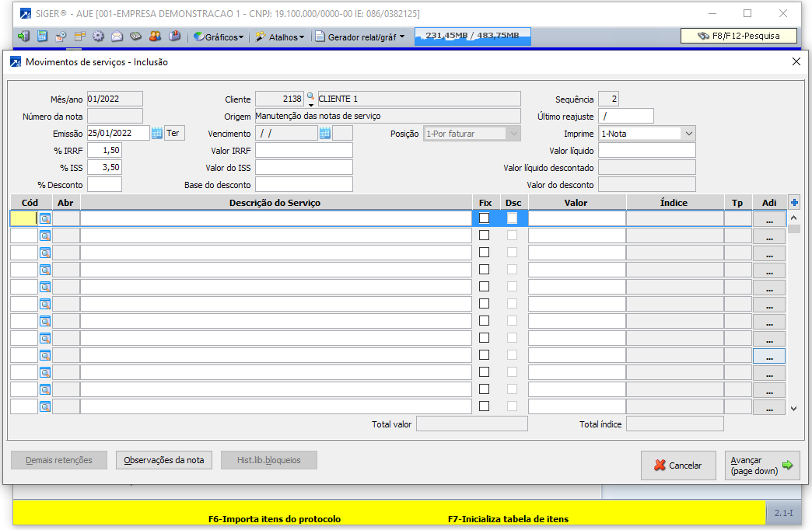Click the grid scrollbar down arrow
Viewport: 812px width, 530px height.
click(x=794, y=408)
